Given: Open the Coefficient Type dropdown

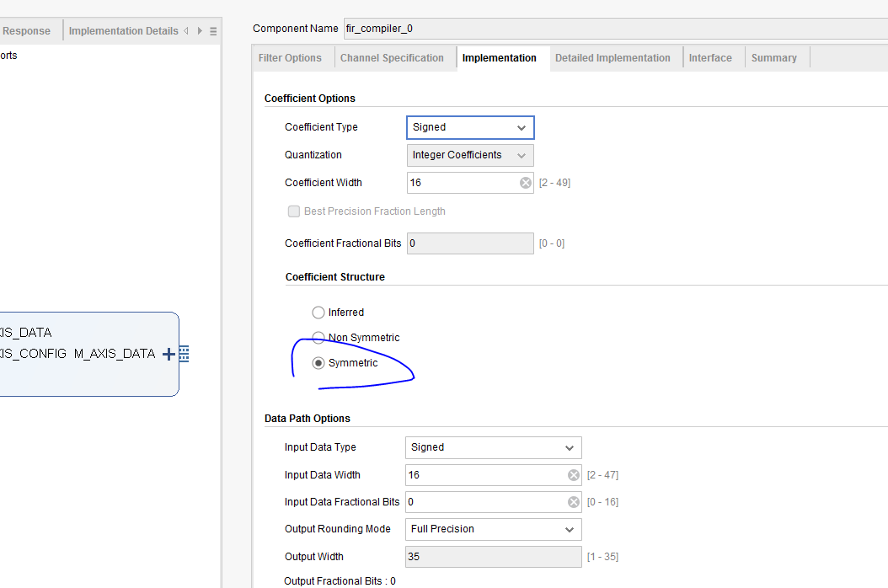Looking at the screenshot, I should pos(470,127).
